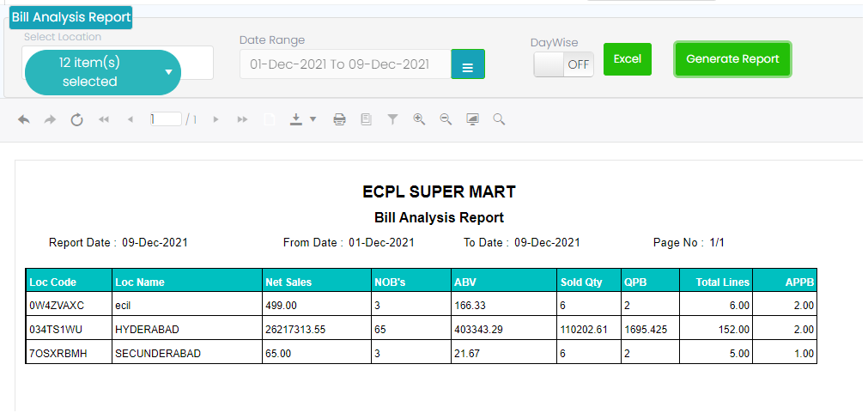Refresh the report with the reload icon
Viewport: 868px width, 413px height.
pos(77,119)
